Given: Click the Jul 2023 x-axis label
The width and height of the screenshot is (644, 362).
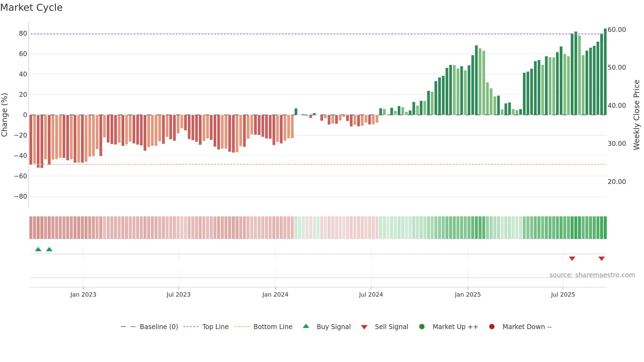Looking at the screenshot, I should [x=178, y=295].
